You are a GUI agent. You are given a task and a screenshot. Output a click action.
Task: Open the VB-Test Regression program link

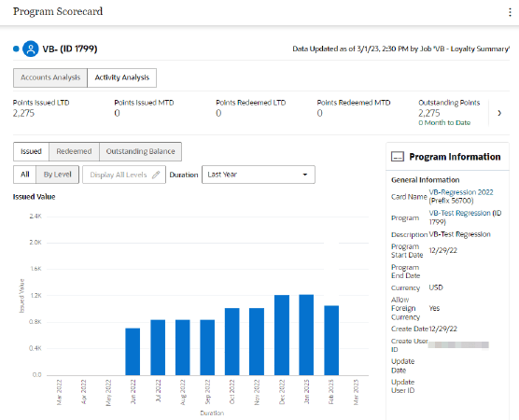click(465, 217)
